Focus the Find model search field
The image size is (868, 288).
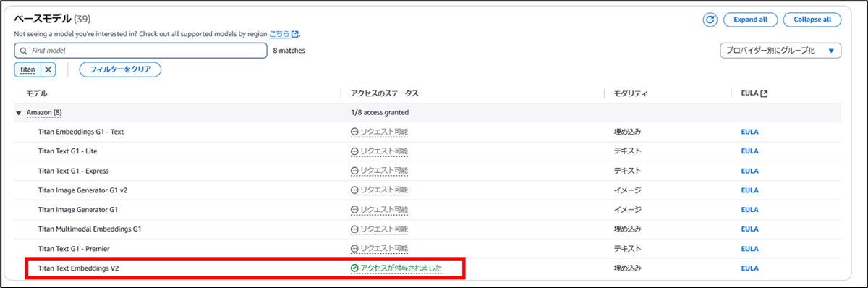point(140,51)
